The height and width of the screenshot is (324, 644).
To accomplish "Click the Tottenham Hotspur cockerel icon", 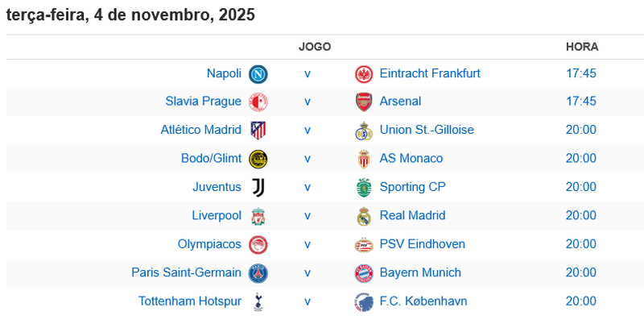I will point(258,301).
